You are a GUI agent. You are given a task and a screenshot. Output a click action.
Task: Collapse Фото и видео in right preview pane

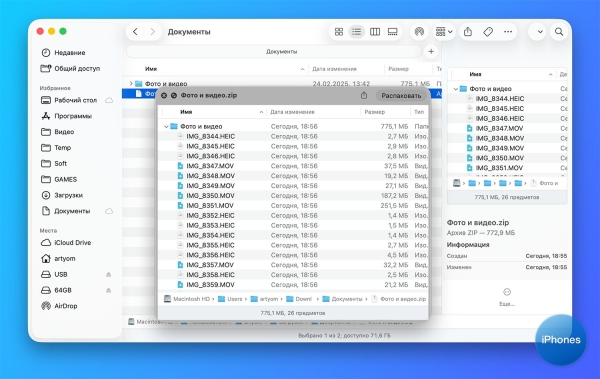(x=455, y=89)
